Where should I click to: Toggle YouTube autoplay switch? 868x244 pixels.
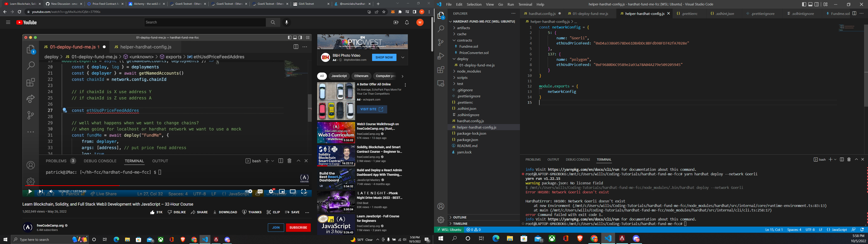coord(248,191)
